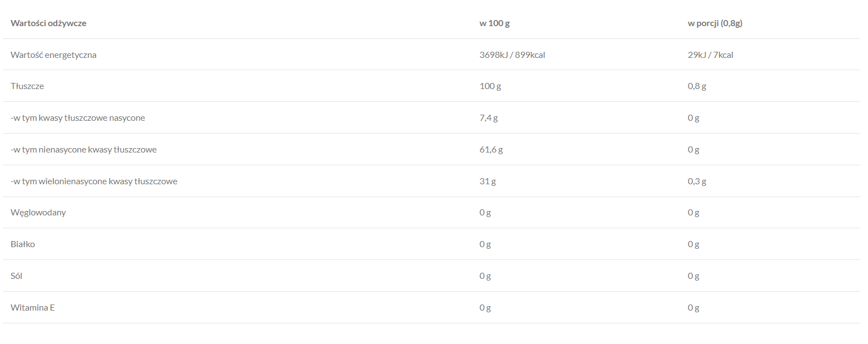Click the "7,4 g" saturated fat value
868x344 pixels.
point(488,118)
